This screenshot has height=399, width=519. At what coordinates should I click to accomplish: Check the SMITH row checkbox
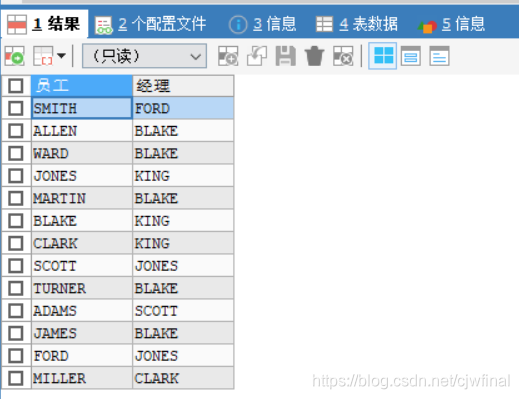pyautogui.click(x=16, y=108)
